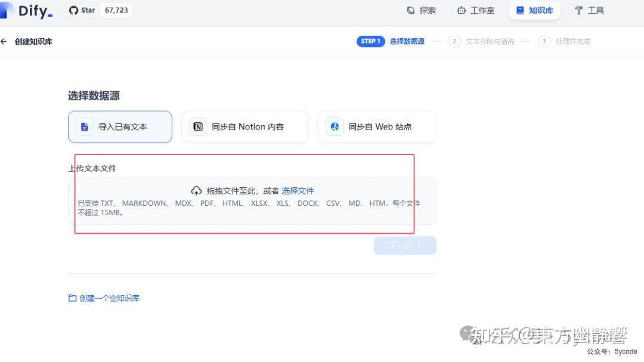Open the 探索 (Explore) section
Viewport: 644px width, 362px height.
(422, 10)
